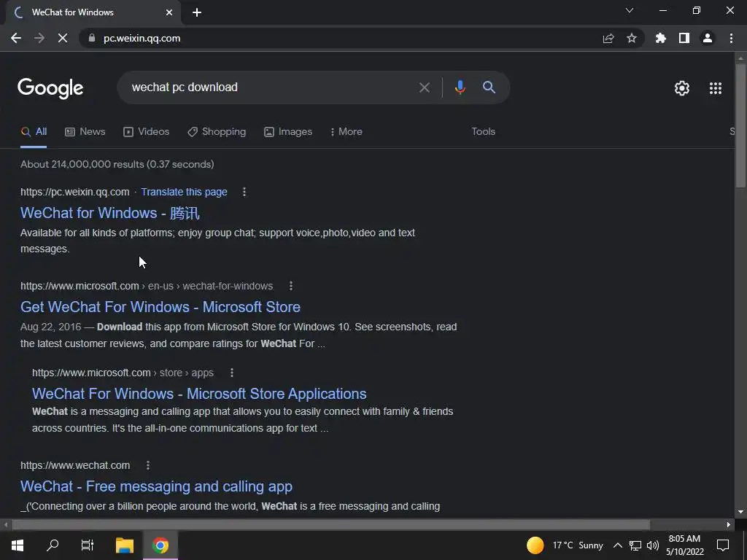Click the scroll down arrow
747x560 pixels.
pos(740,513)
